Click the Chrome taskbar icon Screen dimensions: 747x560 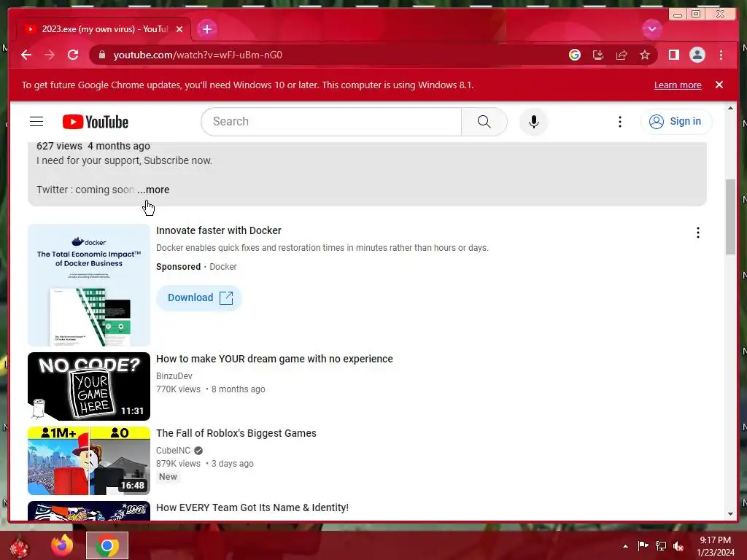[107, 545]
